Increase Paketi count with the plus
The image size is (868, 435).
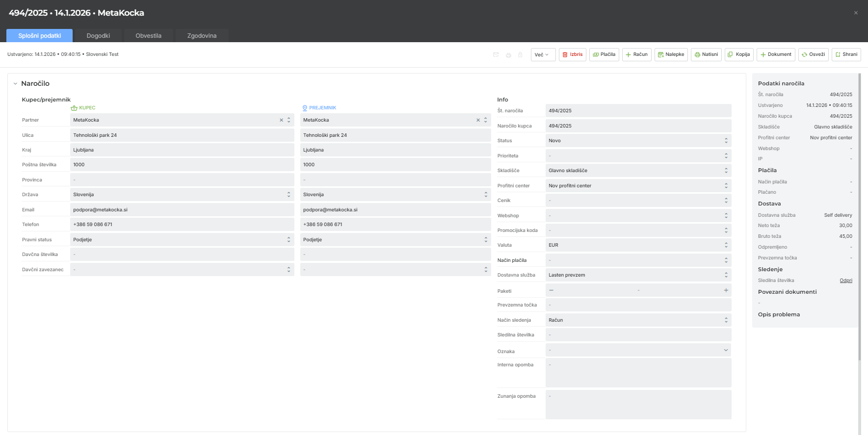point(726,290)
